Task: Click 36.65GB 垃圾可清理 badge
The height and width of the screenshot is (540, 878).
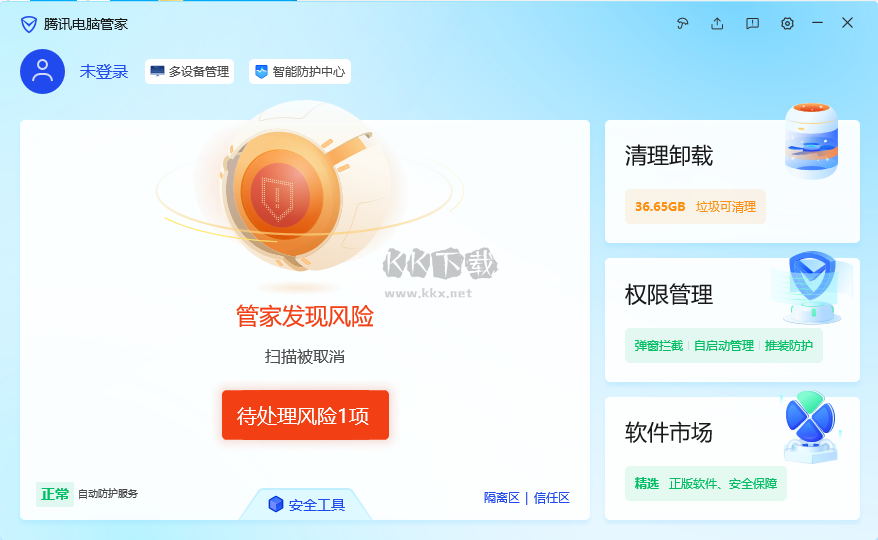Action: coord(695,207)
